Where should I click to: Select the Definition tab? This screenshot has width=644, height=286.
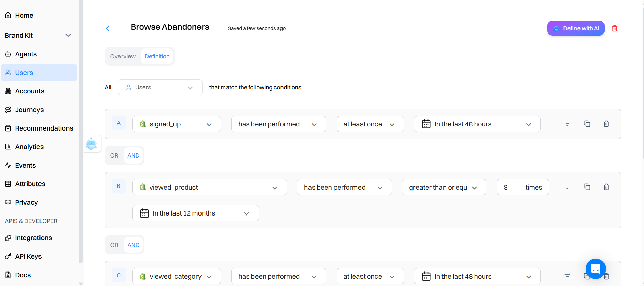pos(157,56)
